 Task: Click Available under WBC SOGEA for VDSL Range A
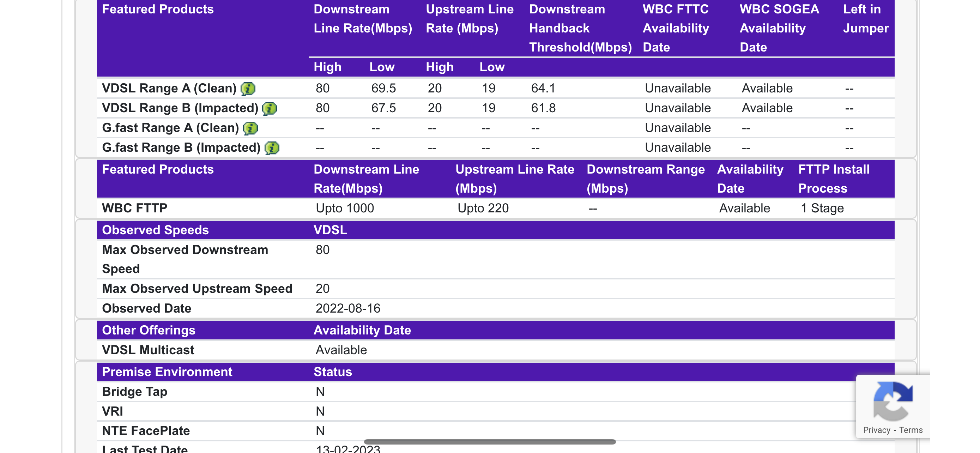tap(767, 88)
